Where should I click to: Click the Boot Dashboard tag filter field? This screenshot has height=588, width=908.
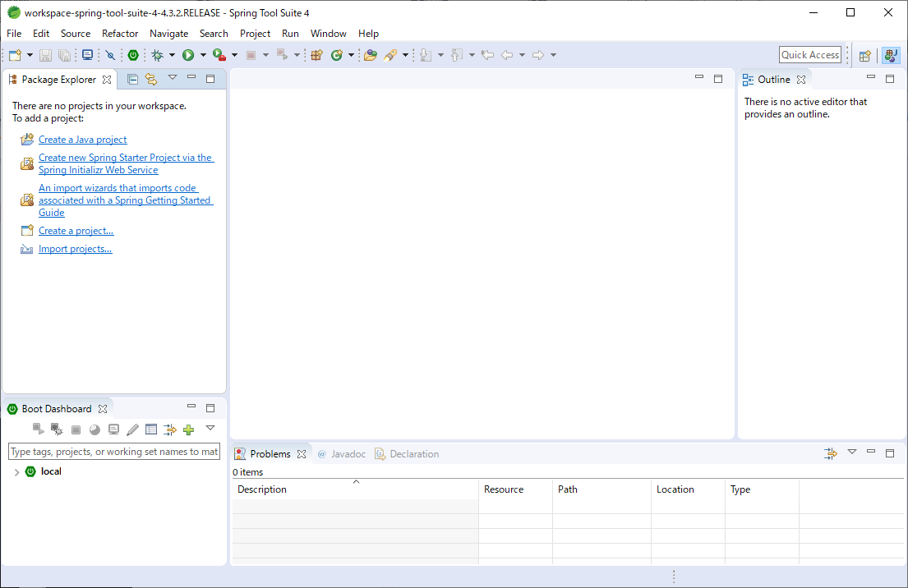pyautogui.click(x=115, y=452)
